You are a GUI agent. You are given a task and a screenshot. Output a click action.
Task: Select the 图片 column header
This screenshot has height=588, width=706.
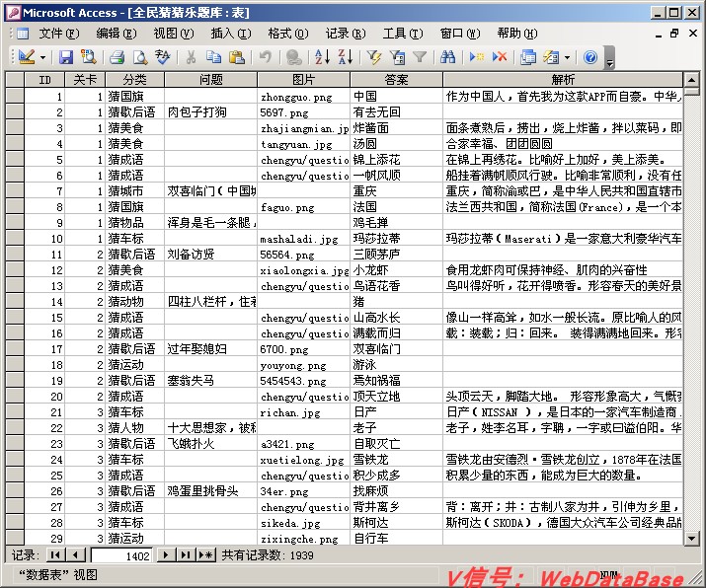pyautogui.click(x=304, y=80)
